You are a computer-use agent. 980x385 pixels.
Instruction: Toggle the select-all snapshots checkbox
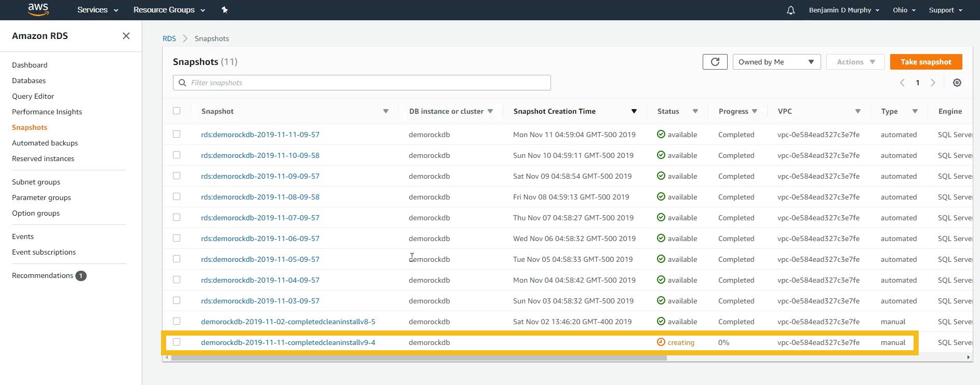click(177, 111)
